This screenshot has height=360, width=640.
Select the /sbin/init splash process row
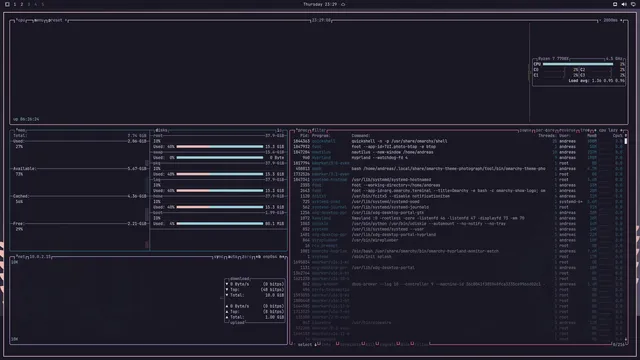pos(458,257)
